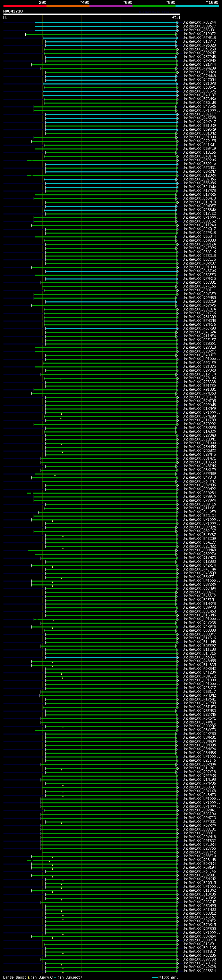Select hit UniRef100_B8JGP6
Viewport: 222px width, 980px height.
[199, 91]
